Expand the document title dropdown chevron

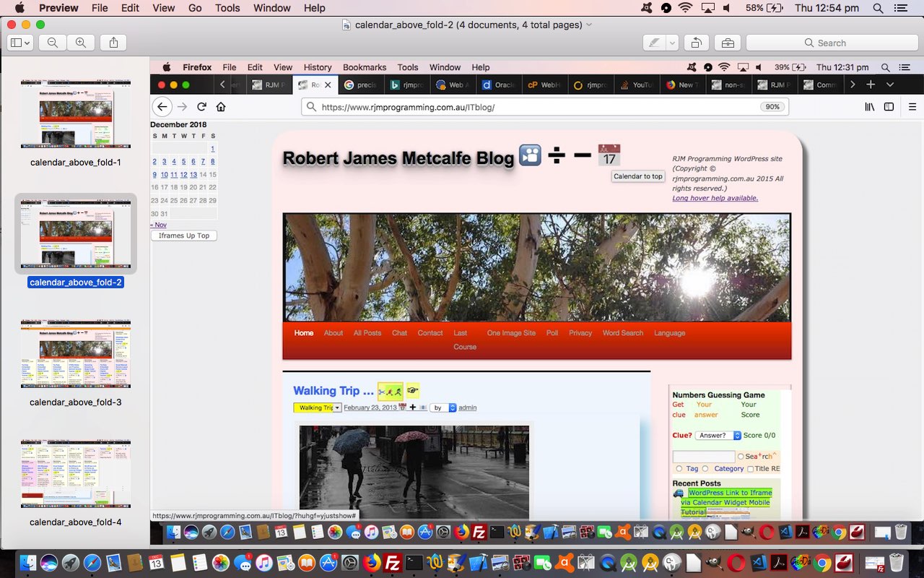[x=589, y=25]
